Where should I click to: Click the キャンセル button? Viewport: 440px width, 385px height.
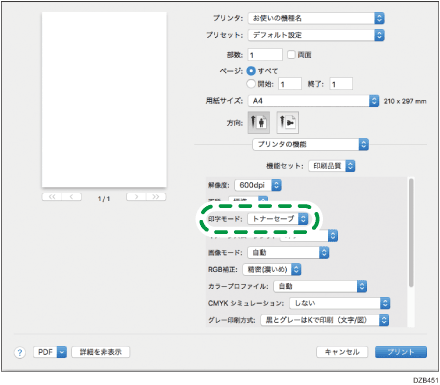tap(342, 352)
